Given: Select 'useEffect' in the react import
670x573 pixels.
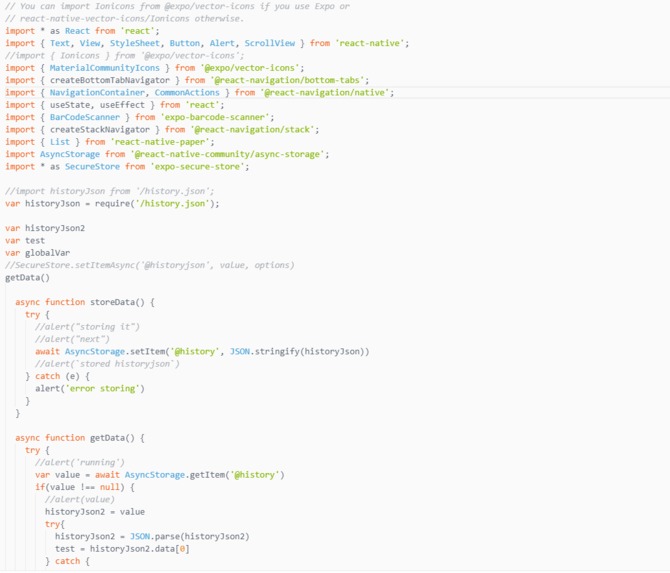Looking at the screenshot, I should click(x=122, y=105).
